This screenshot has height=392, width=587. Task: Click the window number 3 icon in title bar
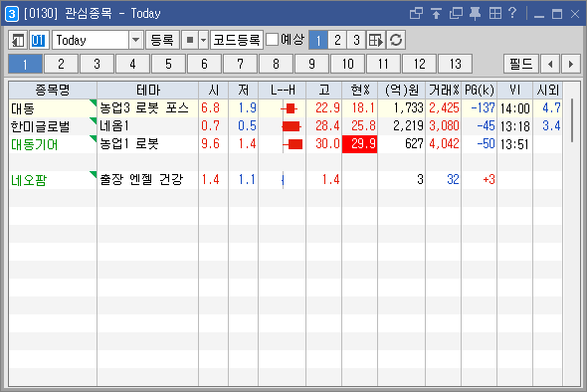pyautogui.click(x=12, y=14)
